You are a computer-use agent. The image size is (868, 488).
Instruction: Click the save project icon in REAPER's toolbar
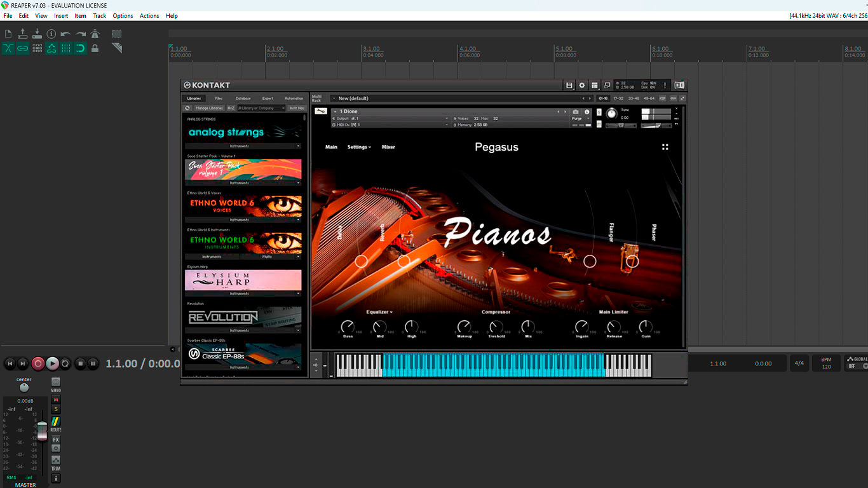tap(37, 34)
